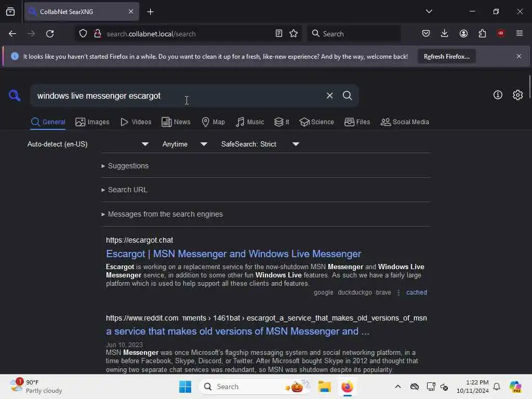Select the General category tab

pyautogui.click(x=48, y=122)
